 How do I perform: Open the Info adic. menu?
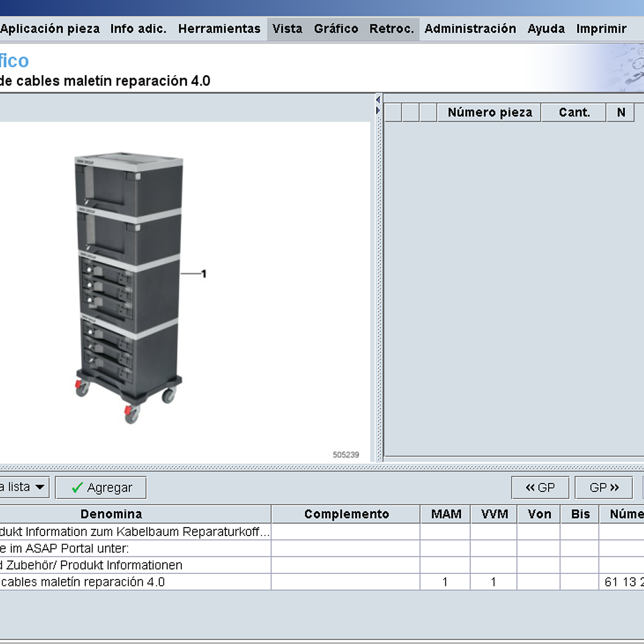tap(138, 29)
